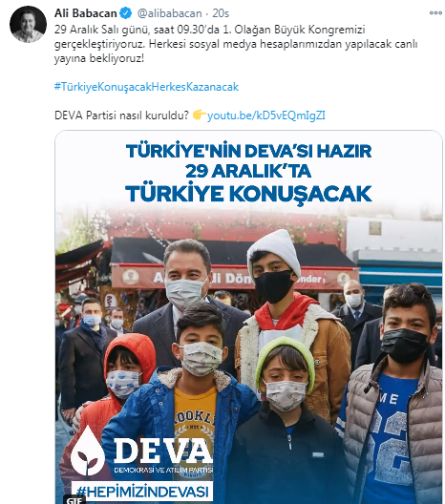This screenshot has width=445, height=504.
Task: Click the TÜRKİYE'NİN DEVA'SI HAZIR title line
Action: pos(249,151)
